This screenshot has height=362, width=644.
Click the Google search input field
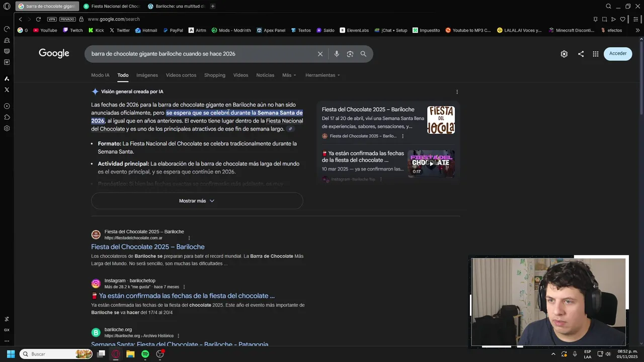click(201, 54)
